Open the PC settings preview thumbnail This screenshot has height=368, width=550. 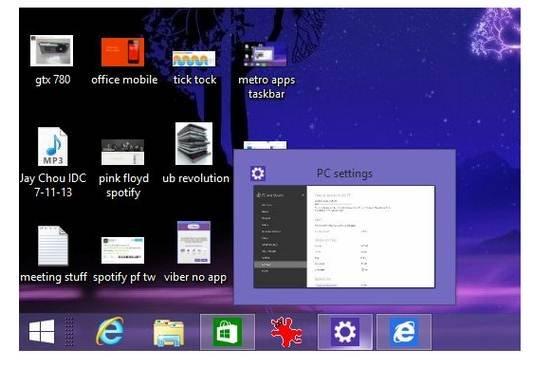coord(344,237)
